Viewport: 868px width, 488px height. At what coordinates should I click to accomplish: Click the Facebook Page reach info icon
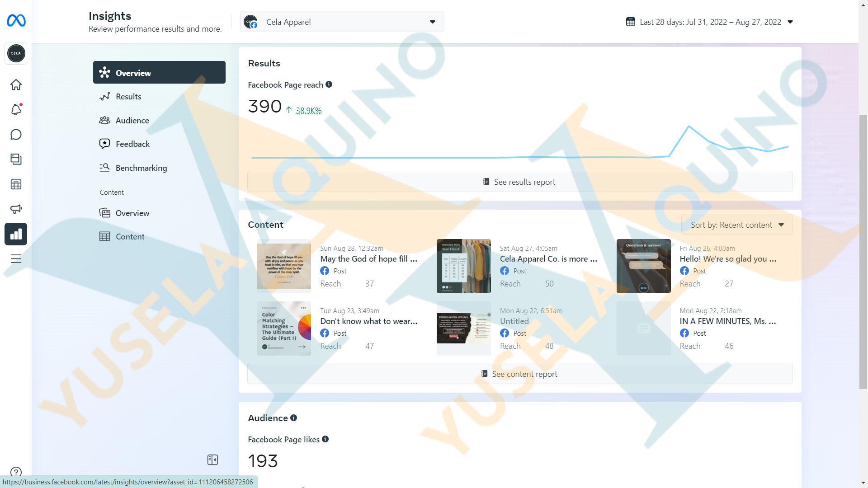coord(329,84)
